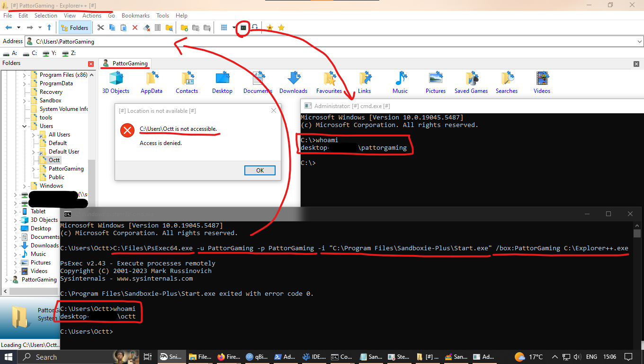Click the Search folder icon
Viewport: 644px width, 364px height.
(169, 28)
